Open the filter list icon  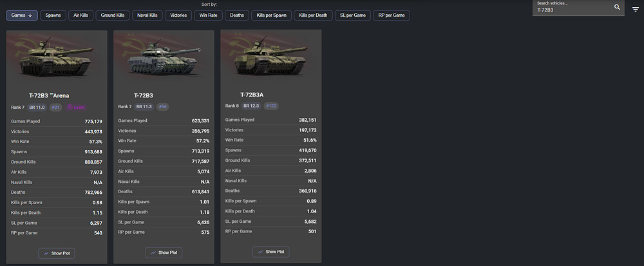tap(636, 10)
